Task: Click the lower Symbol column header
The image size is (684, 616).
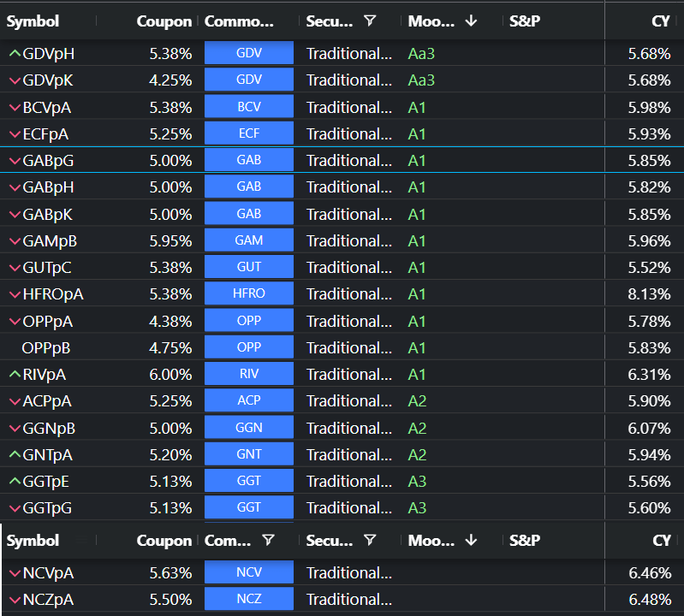Action: tap(33, 541)
